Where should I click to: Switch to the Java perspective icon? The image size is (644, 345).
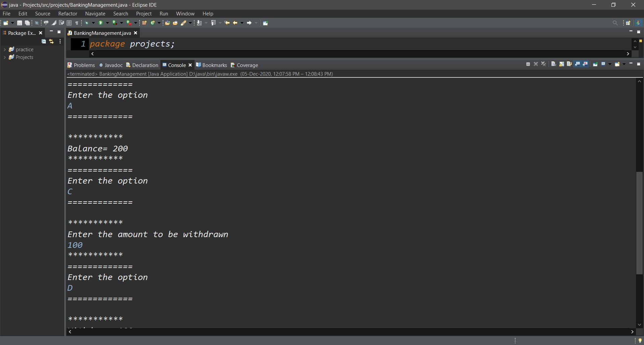[639, 23]
